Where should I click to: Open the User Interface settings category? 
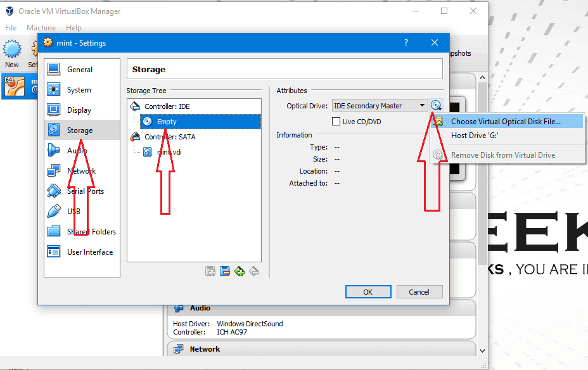click(x=82, y=252)
